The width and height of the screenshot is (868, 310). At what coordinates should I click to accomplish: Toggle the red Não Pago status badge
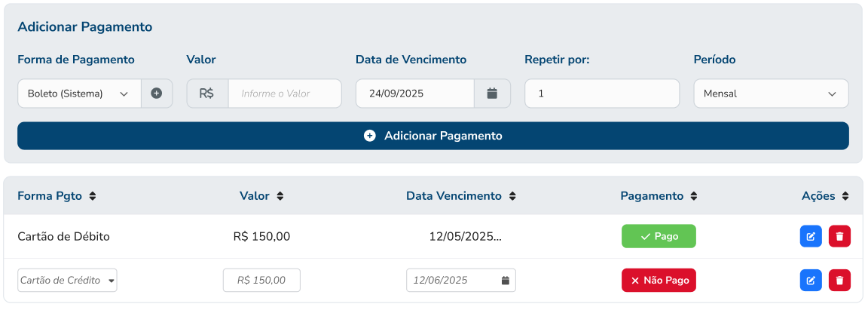[659, 281]
